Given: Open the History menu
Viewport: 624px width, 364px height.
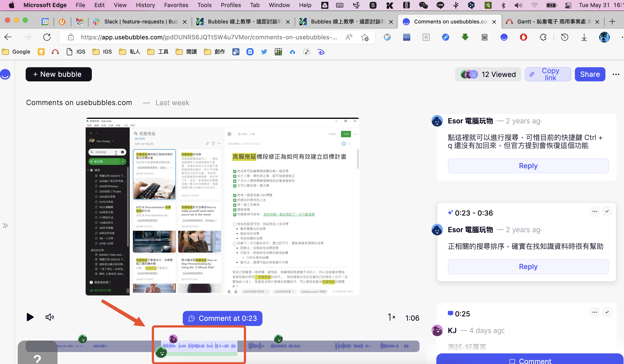Looking at the screenshot, I should point(145,5).
